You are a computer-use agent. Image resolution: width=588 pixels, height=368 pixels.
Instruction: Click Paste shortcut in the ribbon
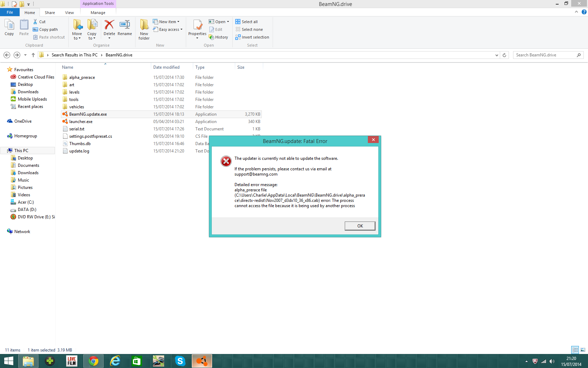click(x=49, y=37)
